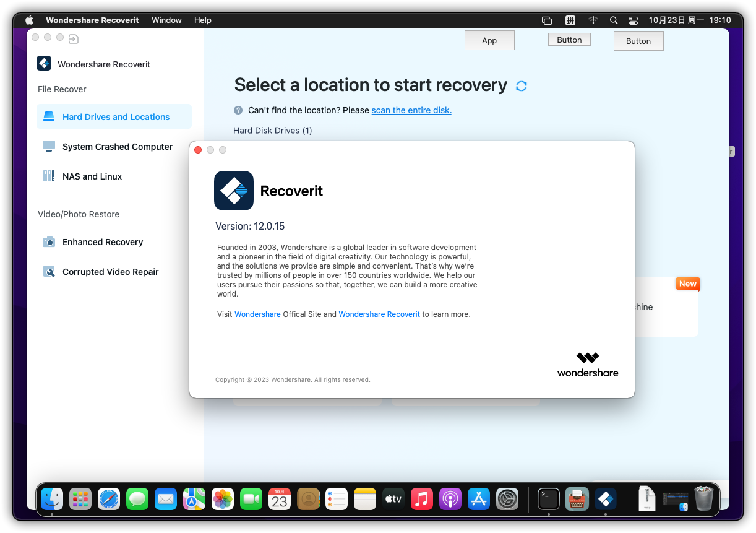
Task: Select Enhanced Recovery option
Action: coord(102,242)
